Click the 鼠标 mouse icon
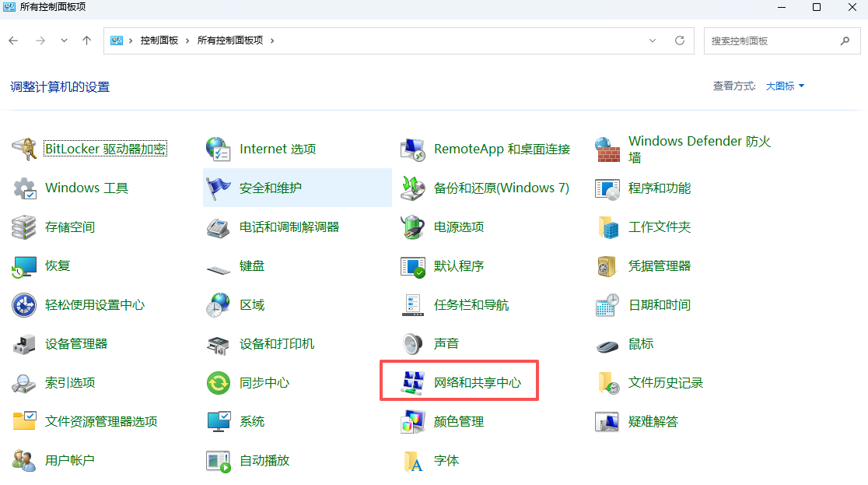 point(607,343)
